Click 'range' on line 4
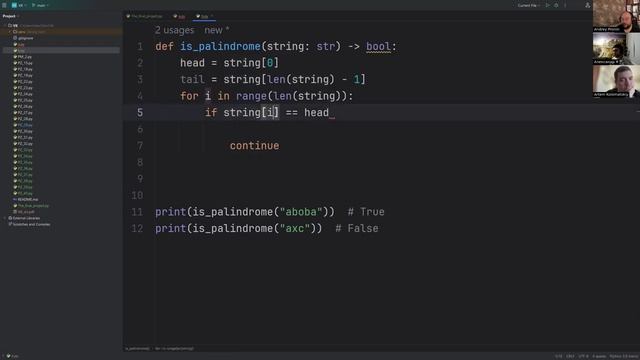Screen dimensions: 640x360 251,96
